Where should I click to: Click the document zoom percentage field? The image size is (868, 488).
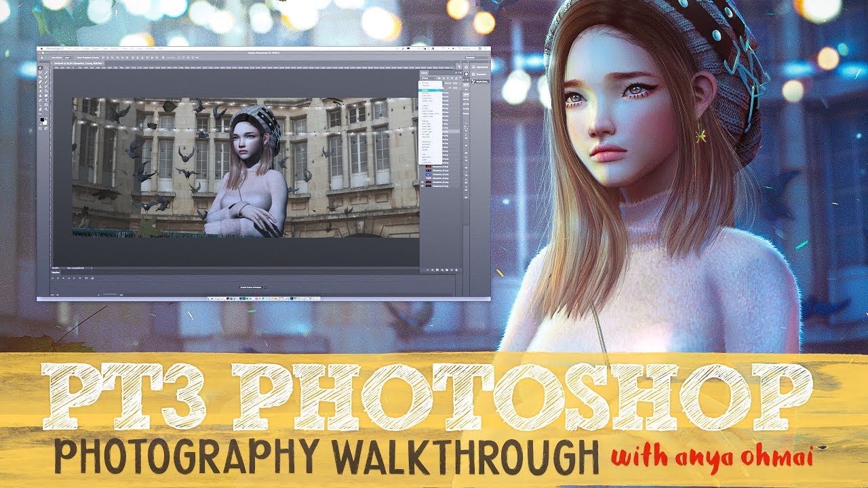click(x=56, y=268)
